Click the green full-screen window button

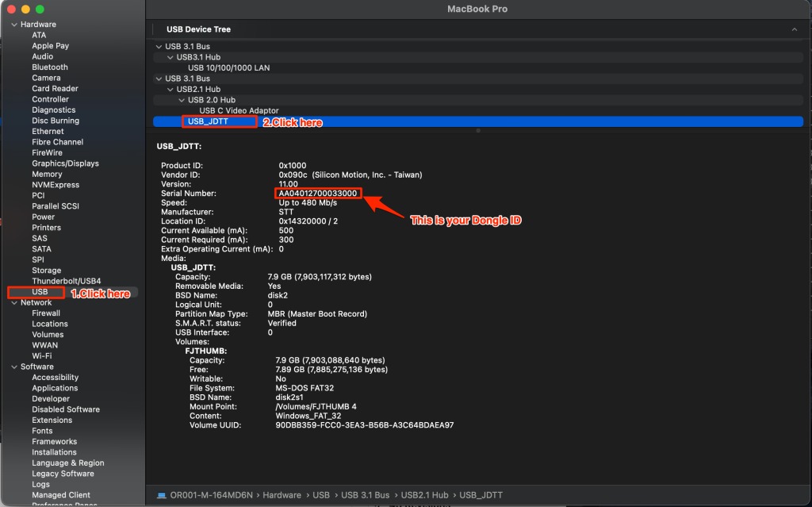point(40,9)
